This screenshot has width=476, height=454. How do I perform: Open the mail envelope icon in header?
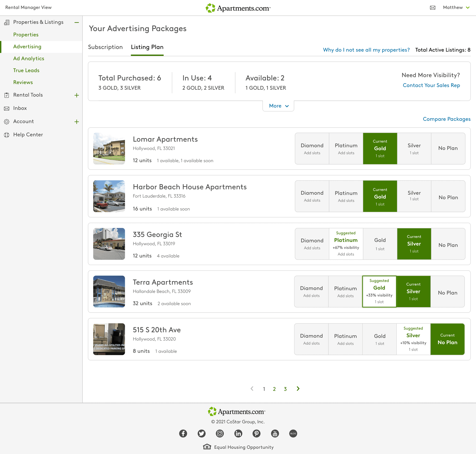[x=433, y=8]
